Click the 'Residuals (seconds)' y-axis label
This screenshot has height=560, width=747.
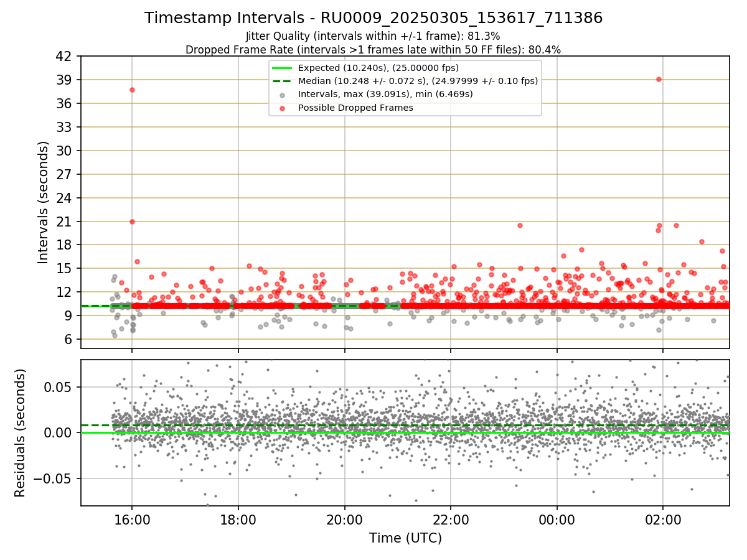coord(21,432)
